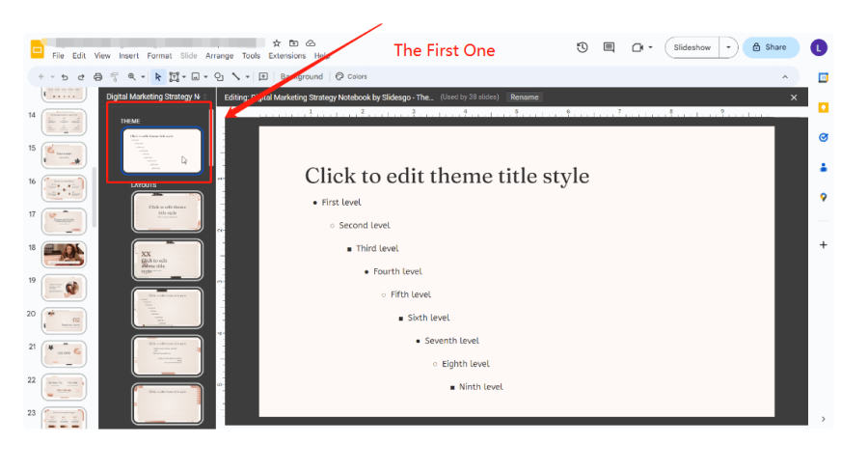Screen dimensions: 868x473
Task: Open the line type dropdown arrow
Action: click(x=248, y=77)
